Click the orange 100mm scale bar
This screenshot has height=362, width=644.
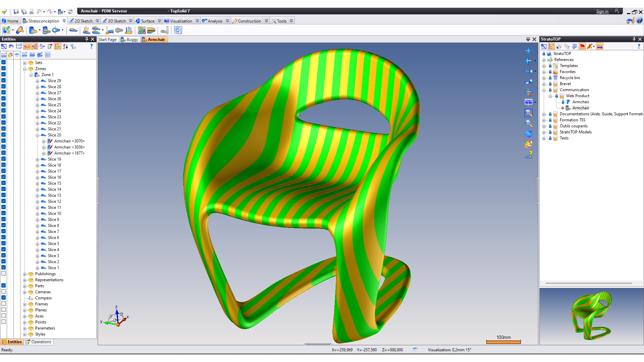[503, 342]
